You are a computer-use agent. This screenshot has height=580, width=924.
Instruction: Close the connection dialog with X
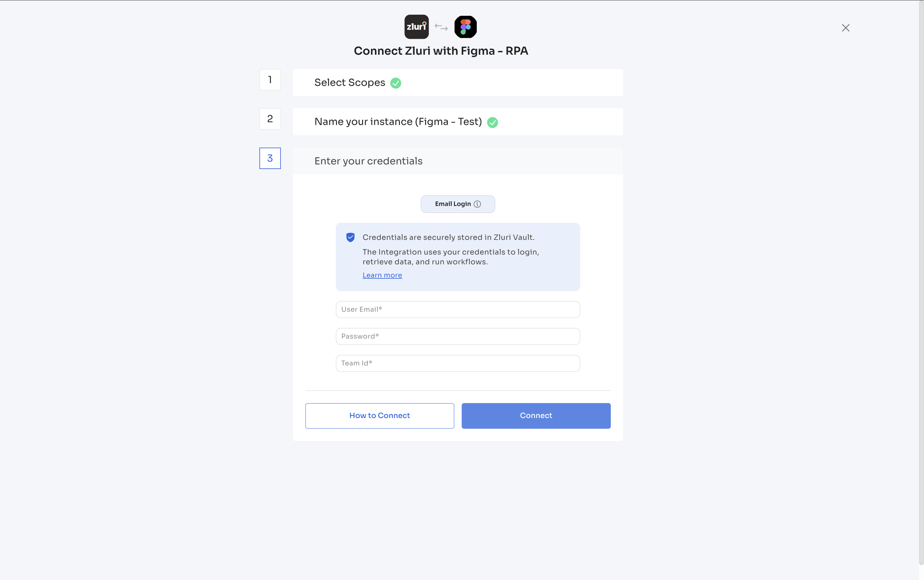pos(845,28)
